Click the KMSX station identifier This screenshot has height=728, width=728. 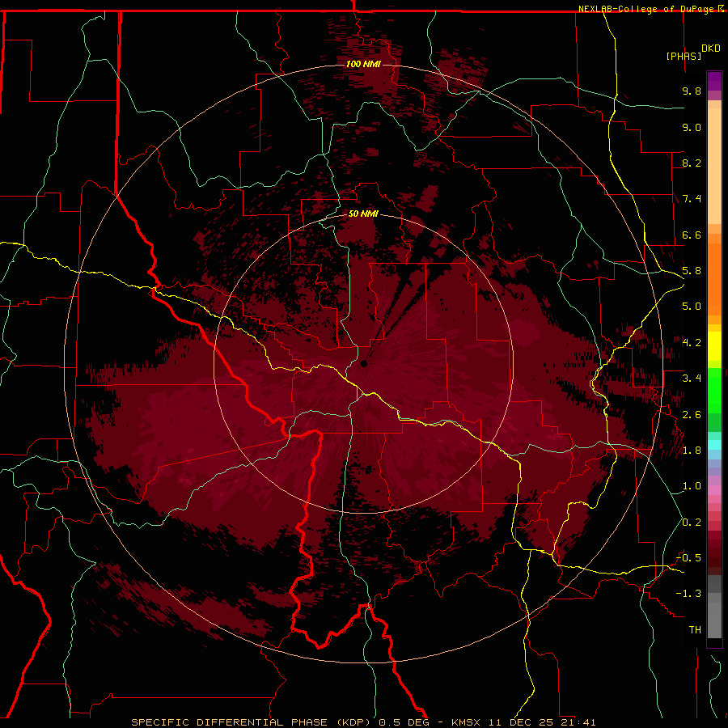pyautogui.click(x=467, y=722)
